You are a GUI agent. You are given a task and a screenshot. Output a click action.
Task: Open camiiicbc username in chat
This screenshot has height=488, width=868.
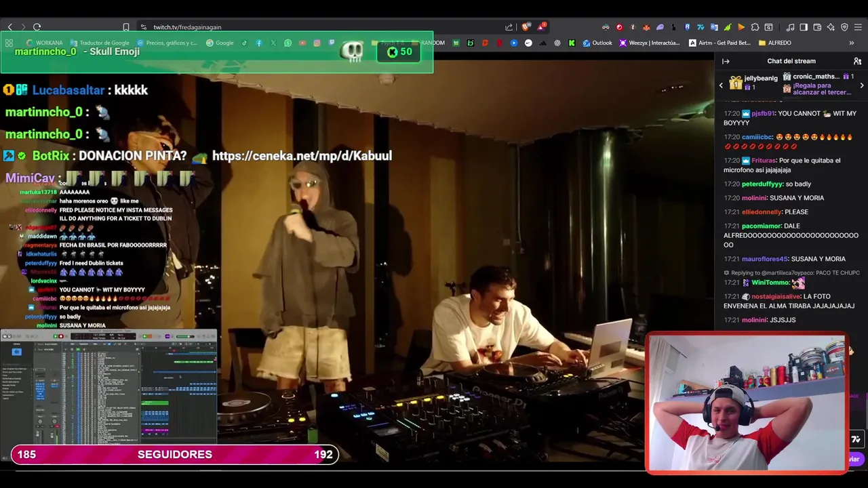(x=757, y=137)
